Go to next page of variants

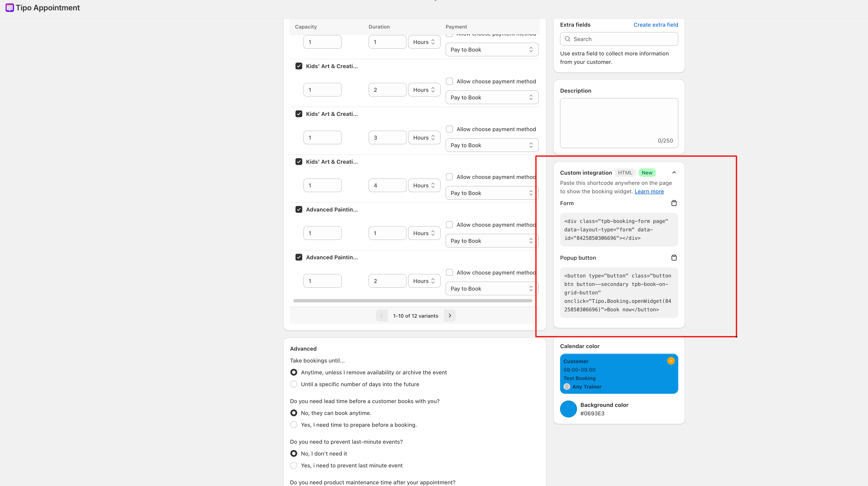click(x=449, y=316)
